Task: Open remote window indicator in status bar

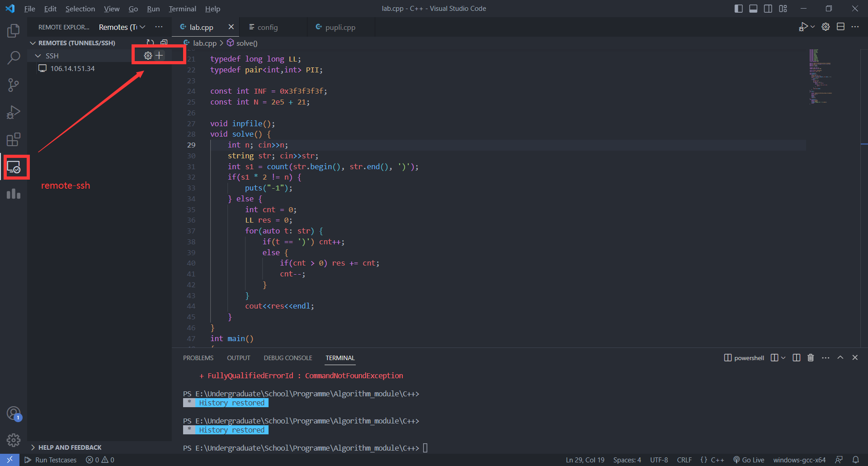Action: pyautogui.click(x=9, y=460)
